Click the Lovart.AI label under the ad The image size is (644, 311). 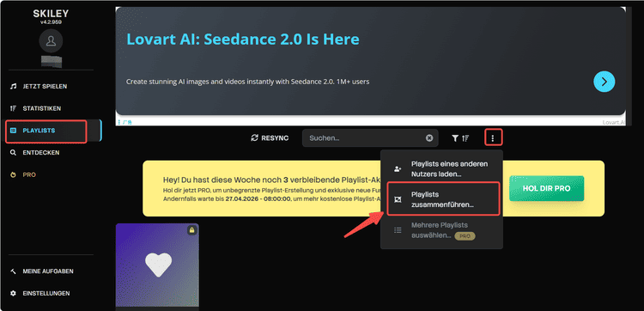(614, 123)
